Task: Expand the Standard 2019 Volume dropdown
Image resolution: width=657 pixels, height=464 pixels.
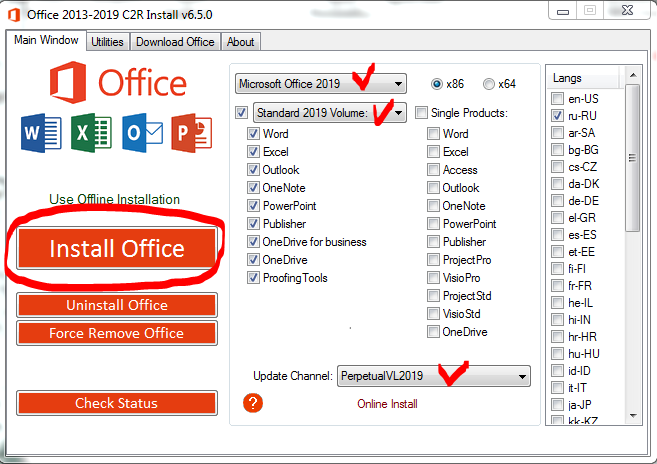Action: 329,112
